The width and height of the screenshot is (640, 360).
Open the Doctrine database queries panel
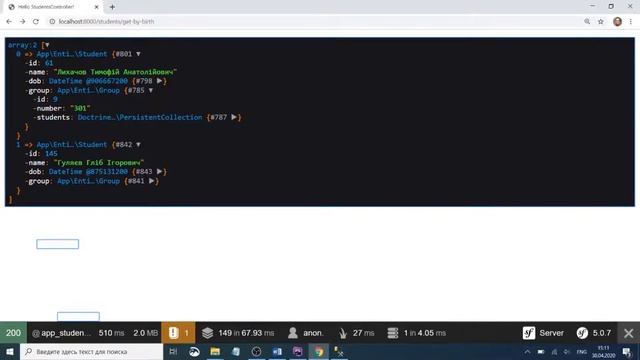point(416,333)
